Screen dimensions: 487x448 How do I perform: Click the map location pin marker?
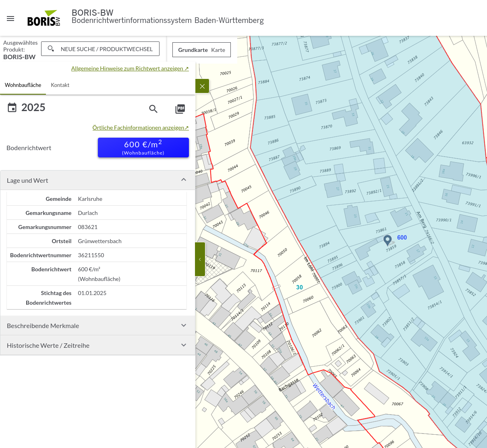tap(388, 240)
